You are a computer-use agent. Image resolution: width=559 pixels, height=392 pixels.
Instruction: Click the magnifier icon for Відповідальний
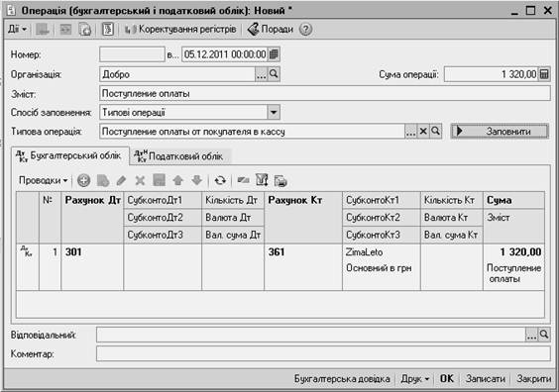(544, 335)
